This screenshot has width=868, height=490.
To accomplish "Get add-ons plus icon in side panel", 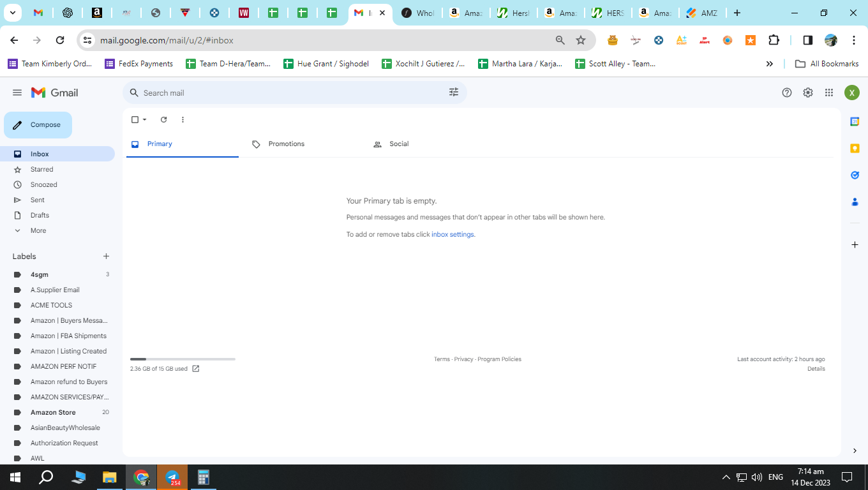I will (x=855, y=245).
